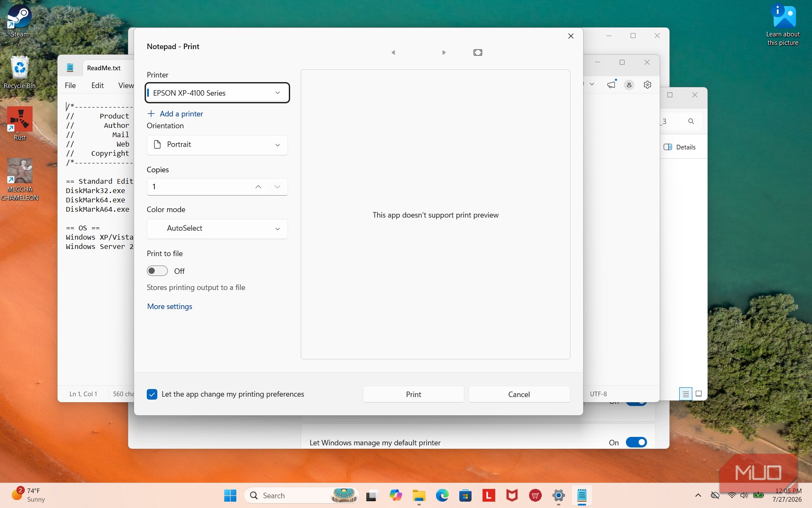Click the Cancel button

(x=519, y=394)
